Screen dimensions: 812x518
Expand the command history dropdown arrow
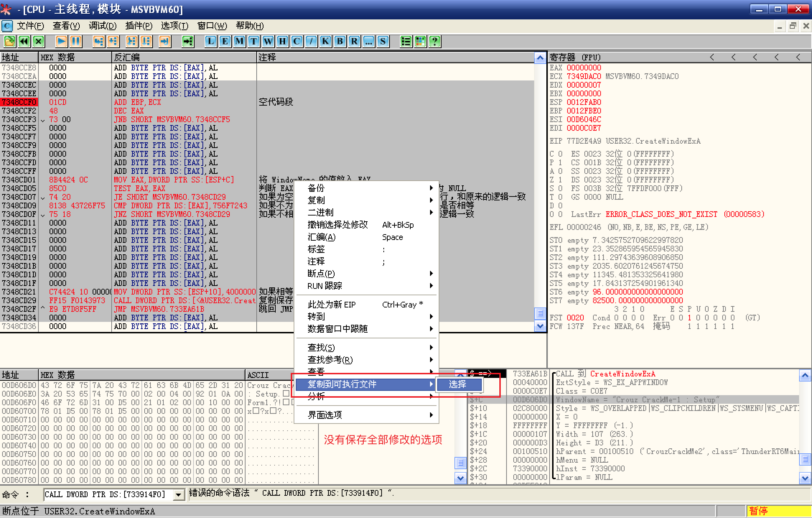point(178,495)
